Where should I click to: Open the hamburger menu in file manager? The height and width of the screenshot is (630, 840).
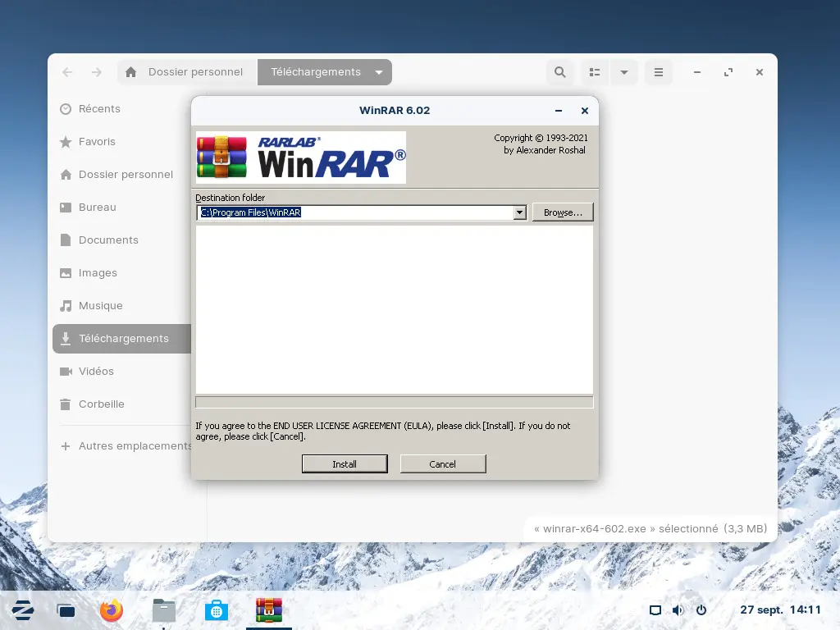point(658,72)
